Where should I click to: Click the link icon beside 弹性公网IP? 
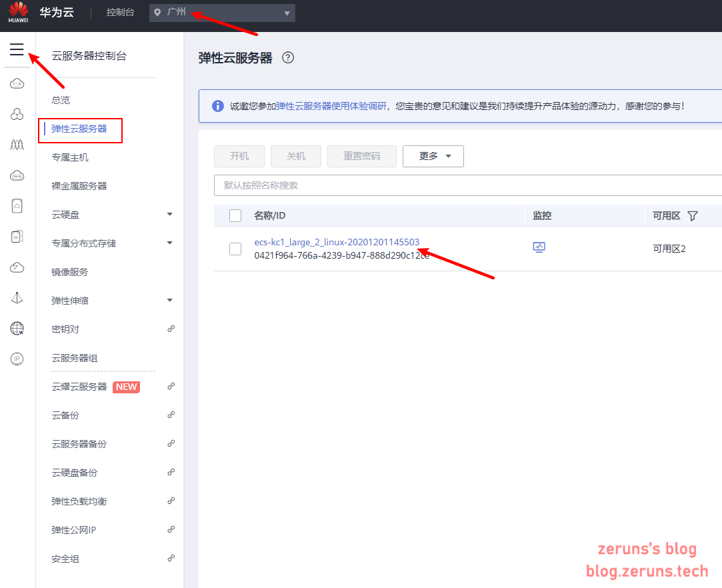pyautogui.click(x=171, y=529)
